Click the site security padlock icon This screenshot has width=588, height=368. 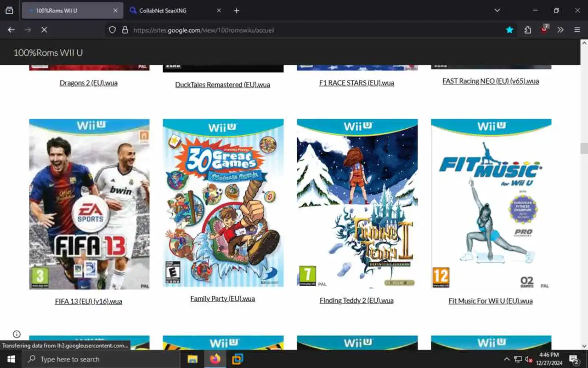124,30
